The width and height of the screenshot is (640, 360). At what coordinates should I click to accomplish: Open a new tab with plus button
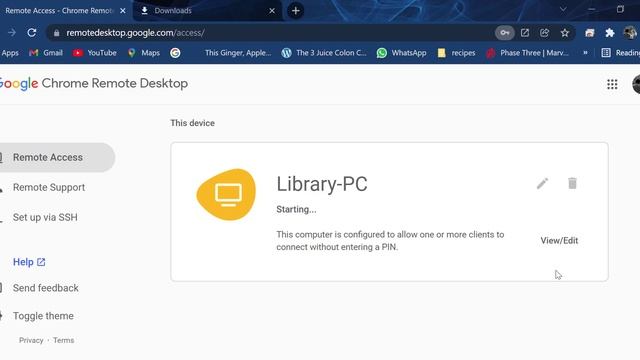click(296, 11)
